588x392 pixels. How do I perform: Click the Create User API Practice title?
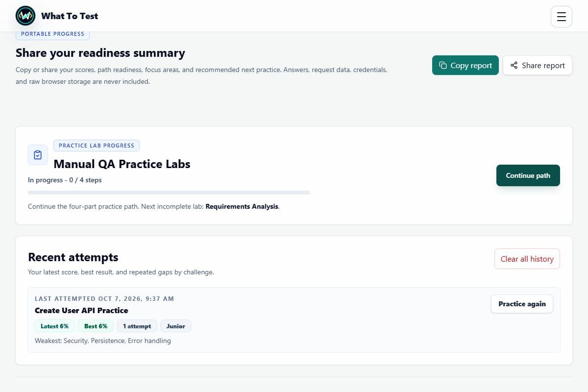coord(81,310)
